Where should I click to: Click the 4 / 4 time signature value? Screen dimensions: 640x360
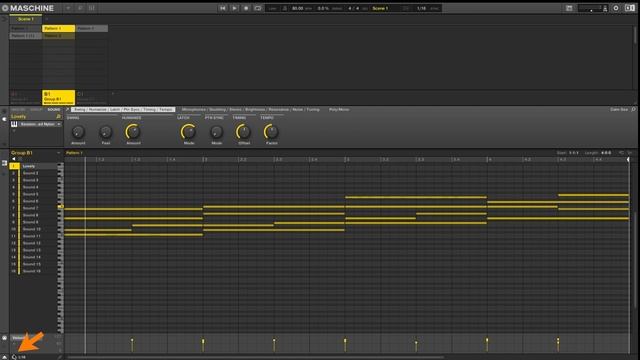[354, 8]
